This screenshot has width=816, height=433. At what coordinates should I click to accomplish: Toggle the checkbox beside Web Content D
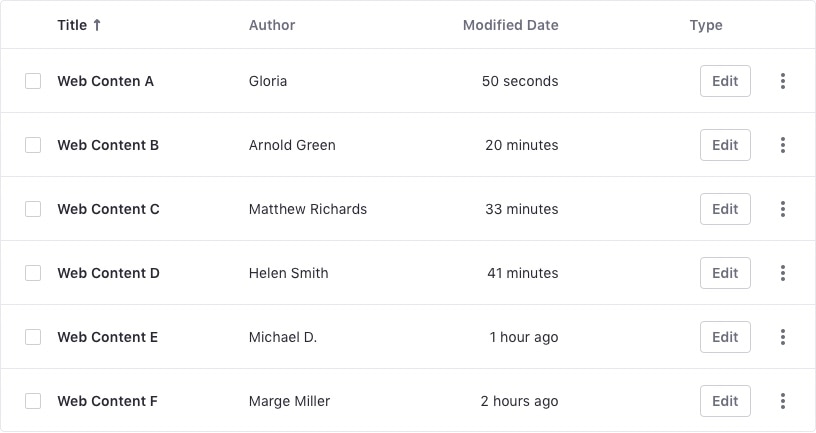pyautogui.click(x=33, y=273)
